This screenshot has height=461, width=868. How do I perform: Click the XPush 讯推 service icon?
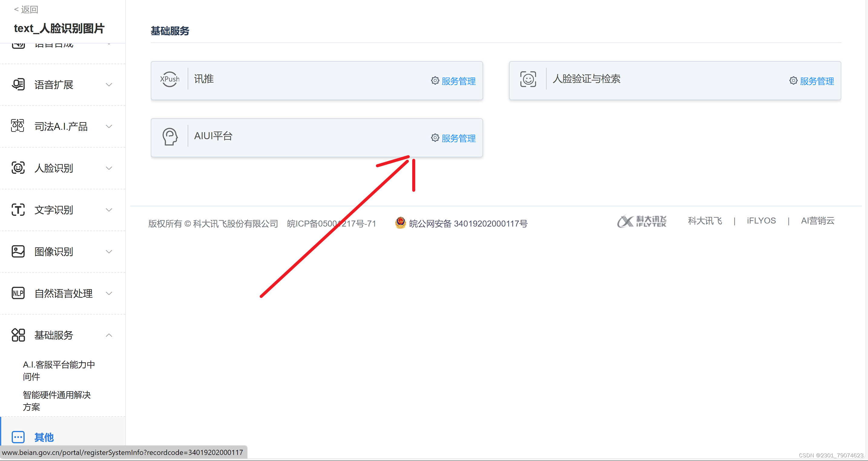click(169, 80)
